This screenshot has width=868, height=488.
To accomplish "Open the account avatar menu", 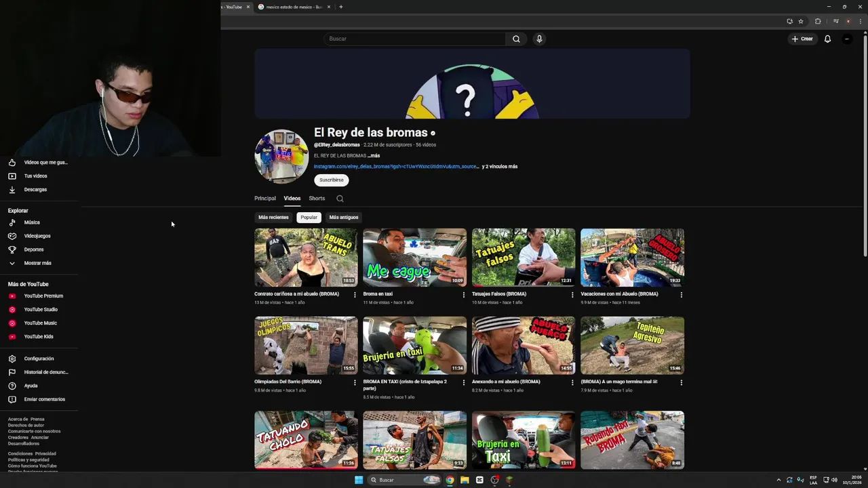I will click(x=847, y=39).
